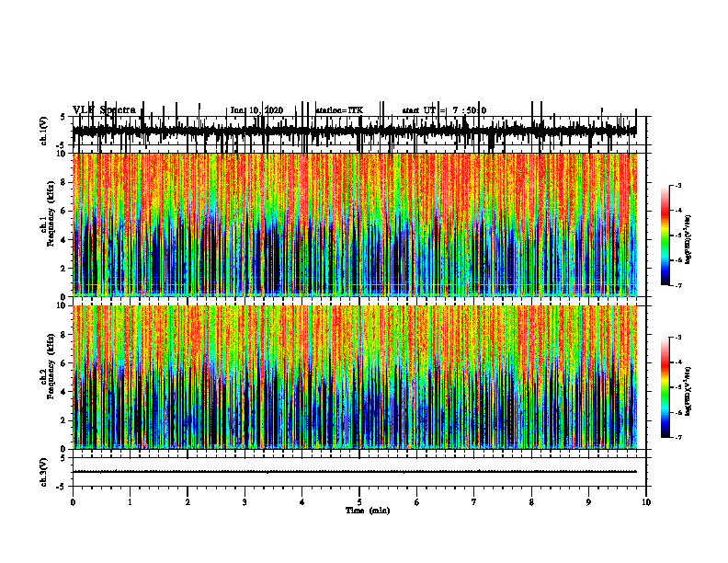Click the '2' kHz tick of ch.1 spectrogram
The image size is (728, 563).
pos(64,269)
